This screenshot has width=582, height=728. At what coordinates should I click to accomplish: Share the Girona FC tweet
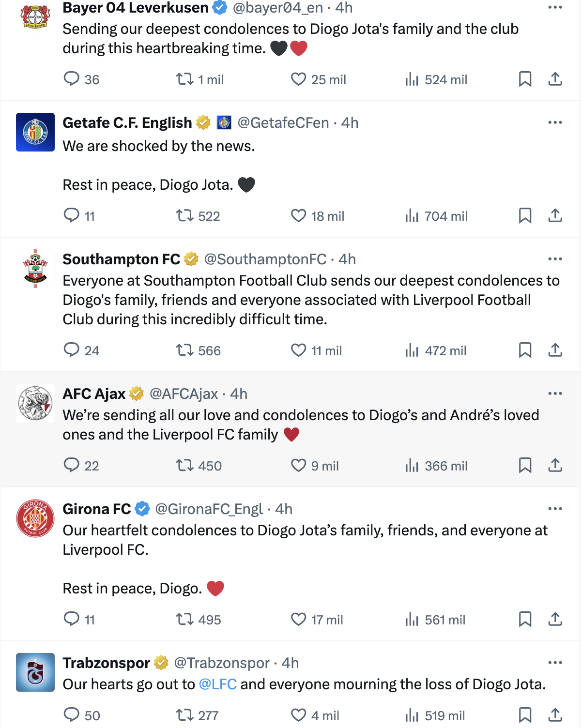tap(555, 619)
